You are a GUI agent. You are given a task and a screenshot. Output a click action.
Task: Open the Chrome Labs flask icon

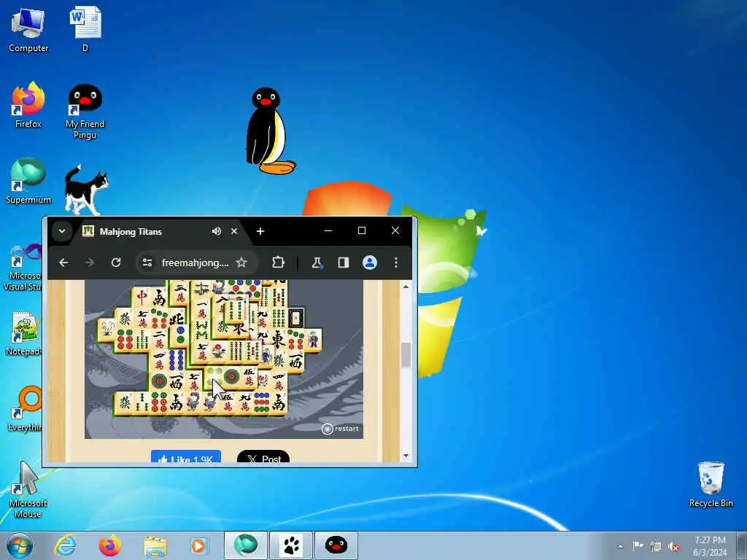click(x=317, y=262)
